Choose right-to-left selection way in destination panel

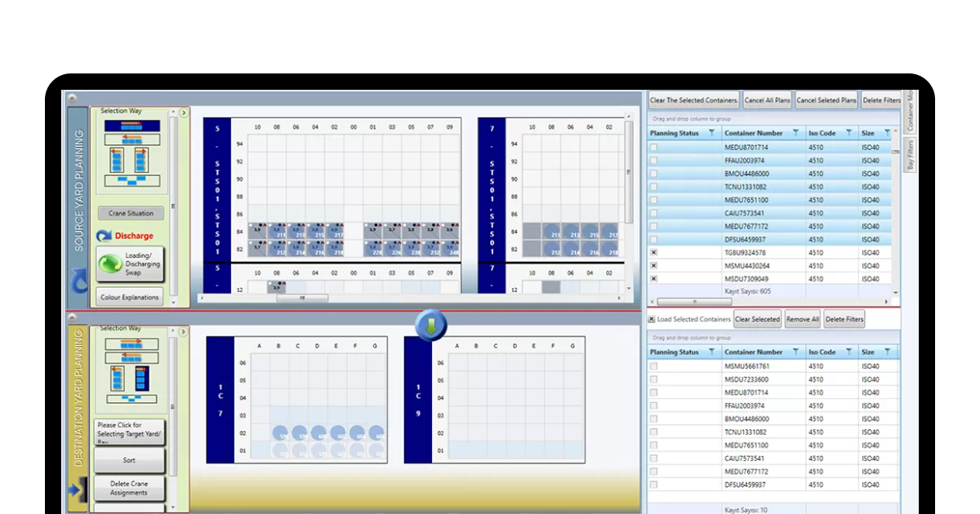(x=131, y=357)
